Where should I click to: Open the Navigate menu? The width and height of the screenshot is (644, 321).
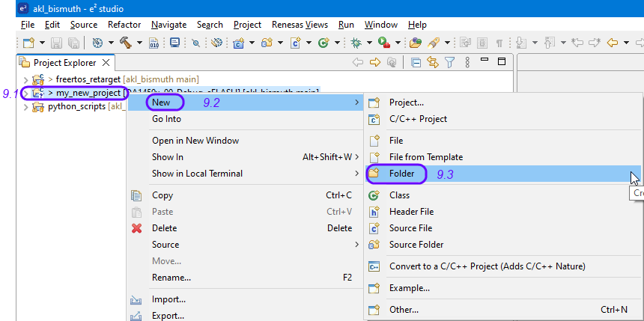pos(168,25)
